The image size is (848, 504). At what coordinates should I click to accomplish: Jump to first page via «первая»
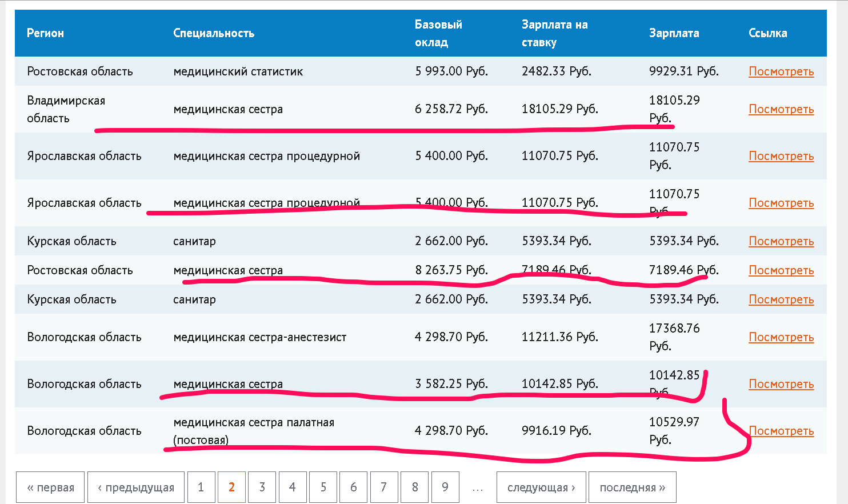click(50, 487)
